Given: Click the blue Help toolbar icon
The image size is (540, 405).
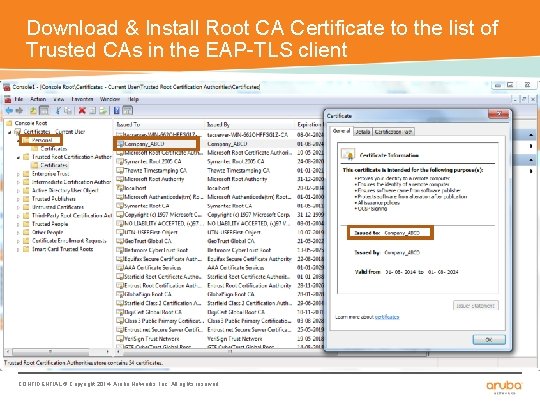Looking at the screenshot, I should pyautogui.click(x=117, y=111).
